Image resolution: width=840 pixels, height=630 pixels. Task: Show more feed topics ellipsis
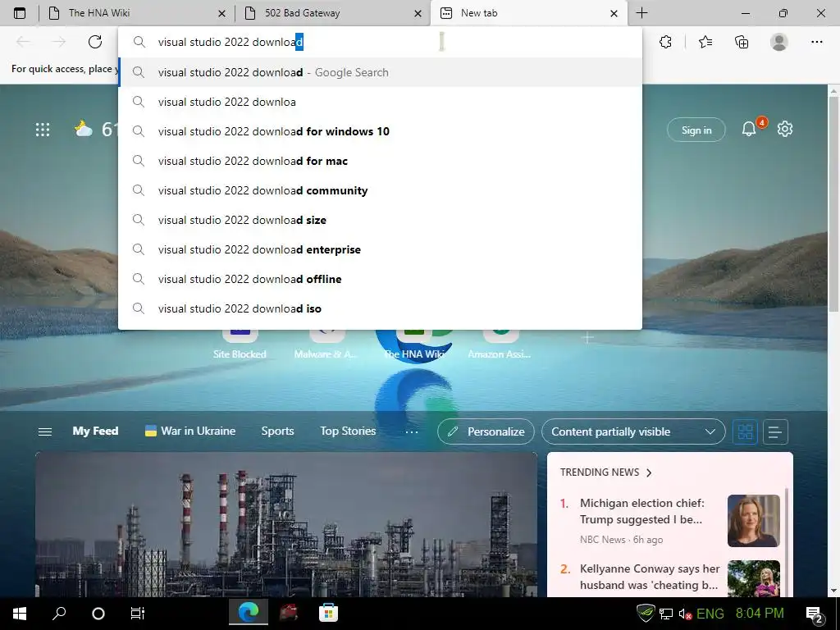(x=412, y=431)
